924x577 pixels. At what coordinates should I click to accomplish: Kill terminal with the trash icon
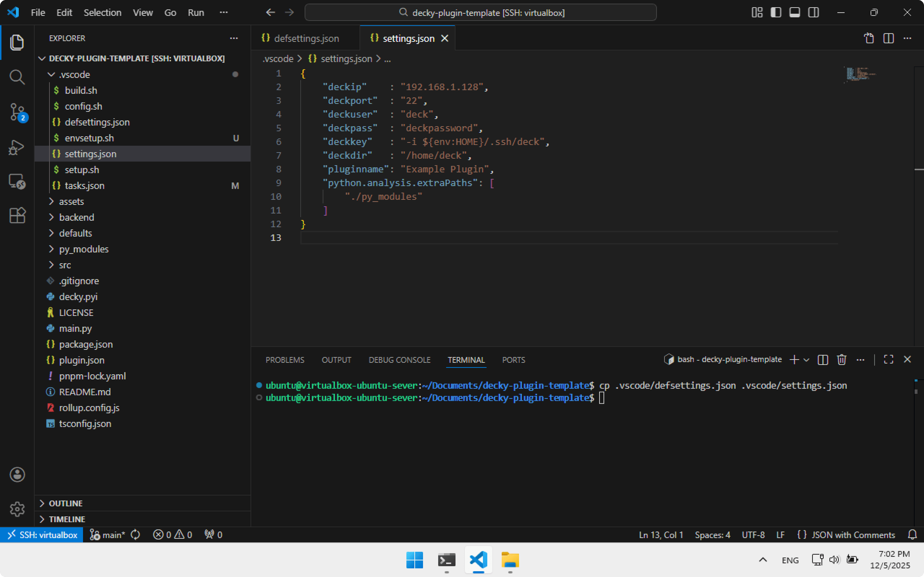coord(842,360)
